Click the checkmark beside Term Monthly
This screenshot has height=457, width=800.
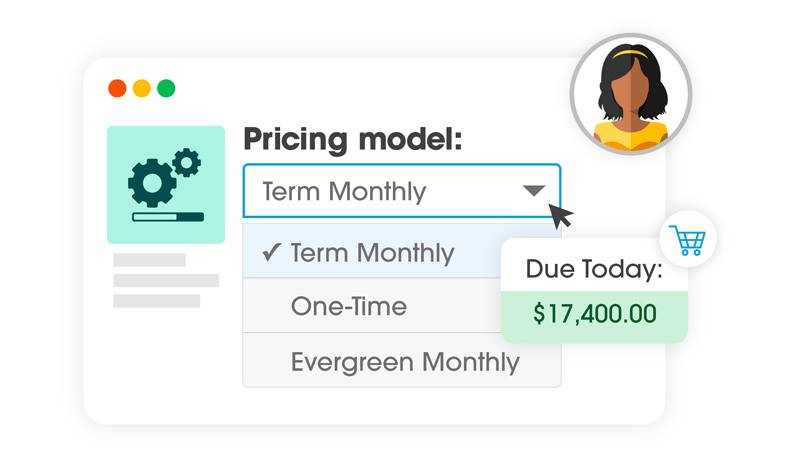(271, 253)
